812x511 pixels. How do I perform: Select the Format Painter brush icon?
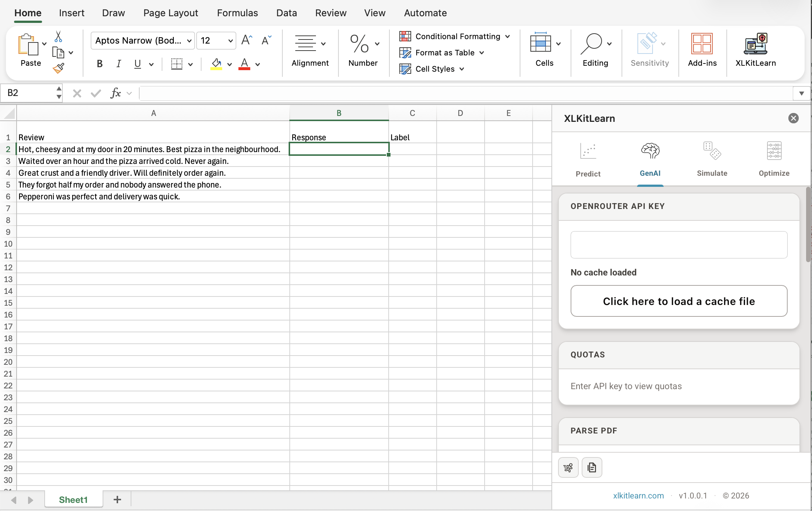coord(58,68)
